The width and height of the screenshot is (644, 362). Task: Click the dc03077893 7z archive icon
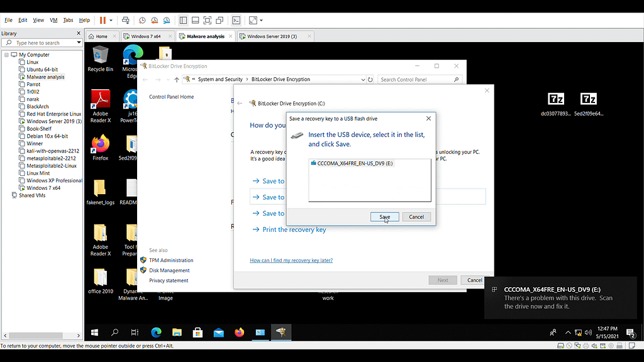(x=556, y=104)
